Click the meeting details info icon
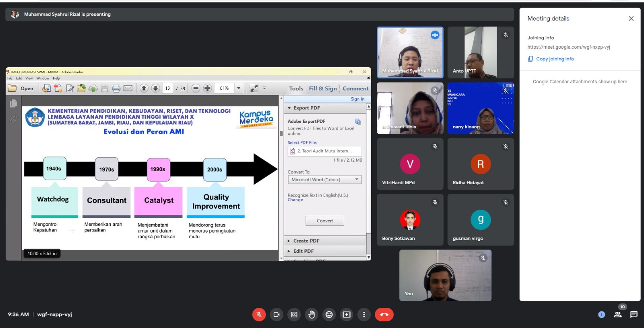The image size is (644, 328). [601, 315]
